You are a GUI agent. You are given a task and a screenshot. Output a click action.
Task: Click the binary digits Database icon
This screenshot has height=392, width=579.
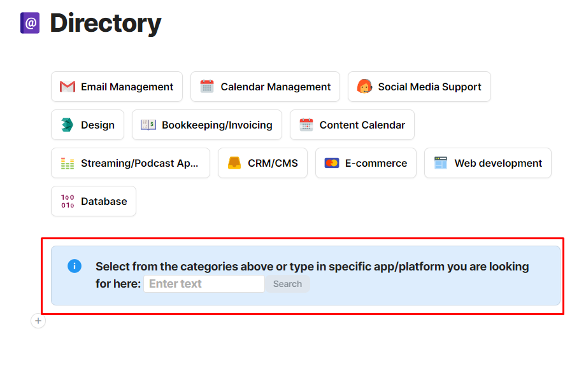pos(68,201)
